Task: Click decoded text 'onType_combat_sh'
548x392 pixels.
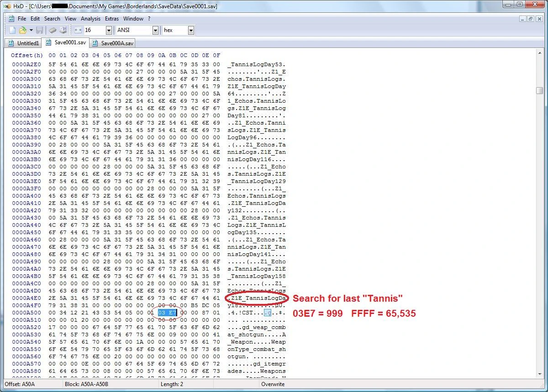Action: 257,349
